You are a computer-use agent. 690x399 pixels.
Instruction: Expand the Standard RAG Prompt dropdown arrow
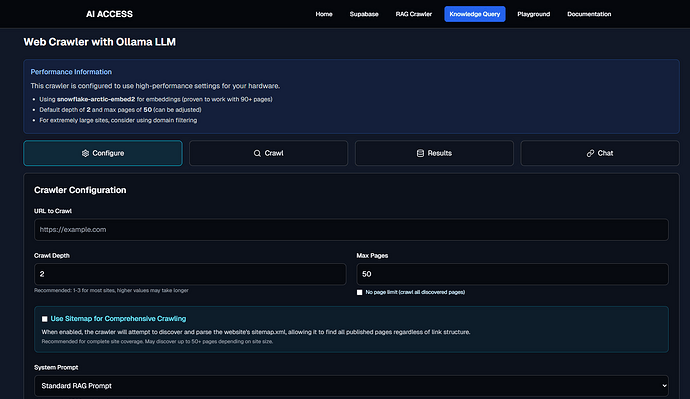coord(664,386)
